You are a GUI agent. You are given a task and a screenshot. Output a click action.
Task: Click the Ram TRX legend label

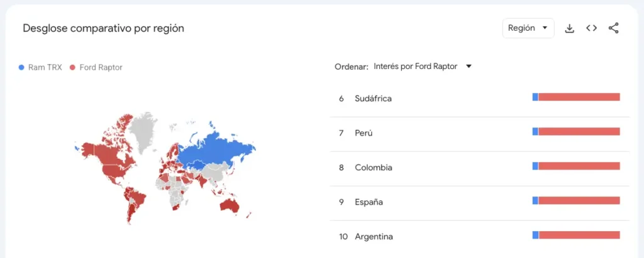45,67
